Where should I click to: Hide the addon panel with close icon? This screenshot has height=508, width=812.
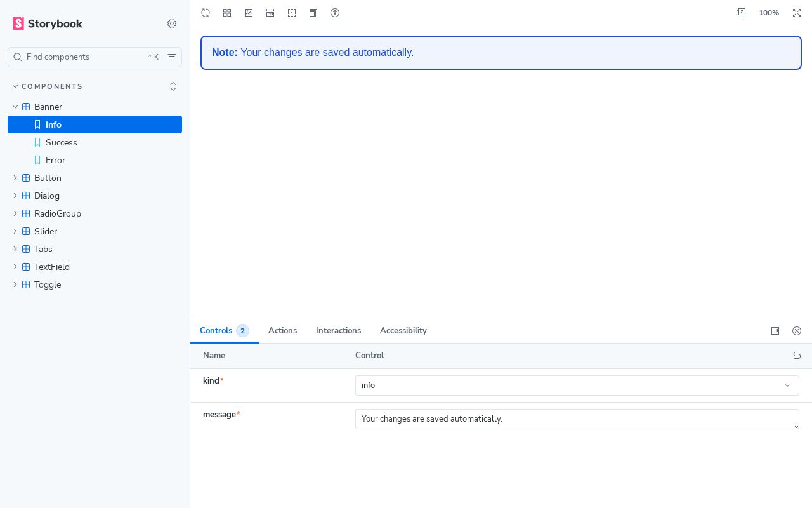[x=797, y=331]
